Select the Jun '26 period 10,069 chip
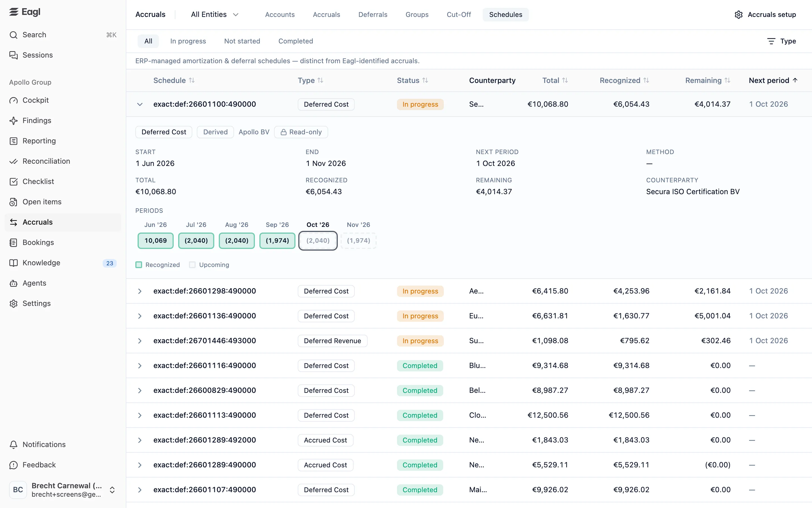 pyautogui.click(x=155, y=241)
